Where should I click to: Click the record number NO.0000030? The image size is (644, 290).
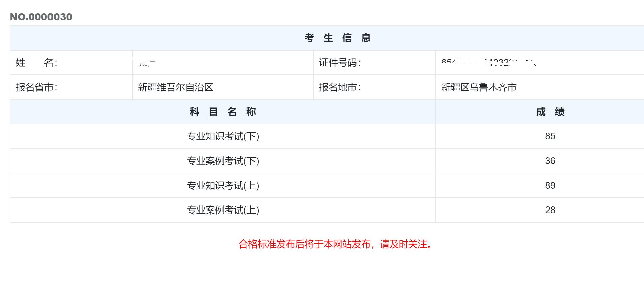tap(41, 17)
